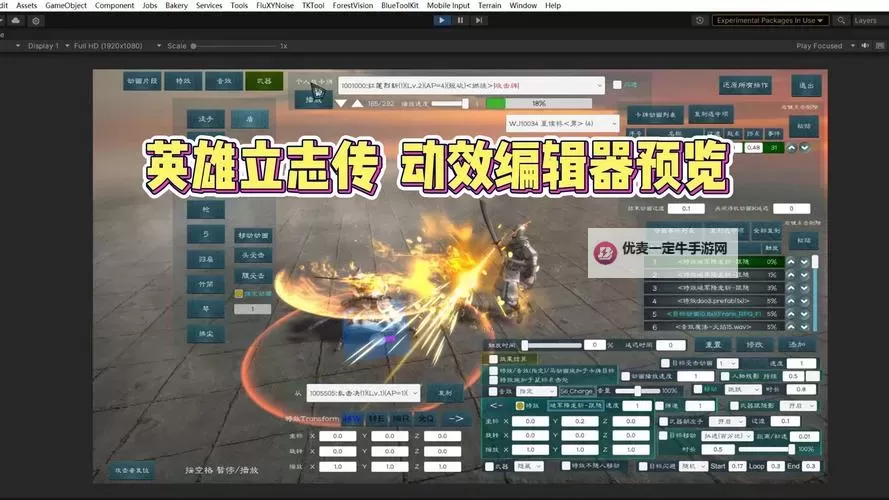Open the TKTool menu
This screenshot has width=889, height=500.
pyautogui.click(x=313, y=5)
